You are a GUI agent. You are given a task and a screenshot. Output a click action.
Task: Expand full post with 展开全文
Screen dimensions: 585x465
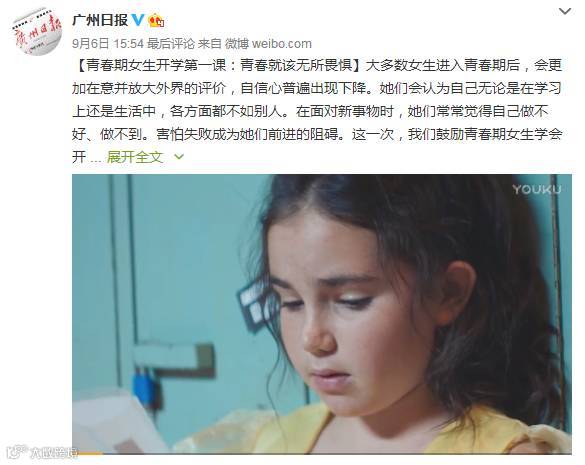pos(135,157)
